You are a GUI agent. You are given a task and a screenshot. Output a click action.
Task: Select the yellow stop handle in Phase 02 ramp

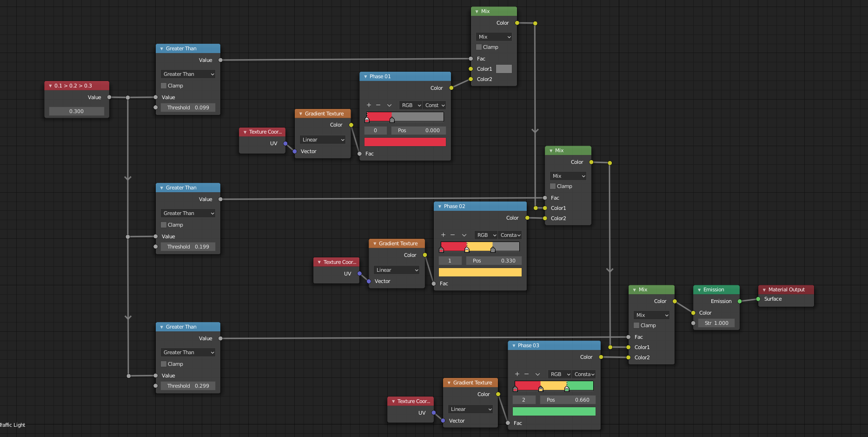coord(467,250)
